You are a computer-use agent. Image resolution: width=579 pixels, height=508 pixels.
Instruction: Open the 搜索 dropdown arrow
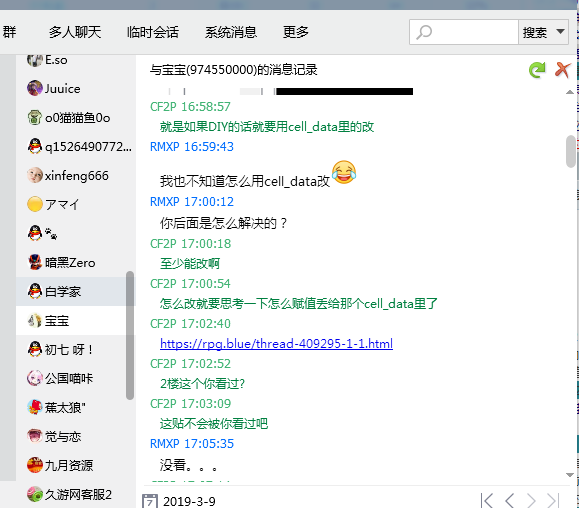click(x=561, y=32)
